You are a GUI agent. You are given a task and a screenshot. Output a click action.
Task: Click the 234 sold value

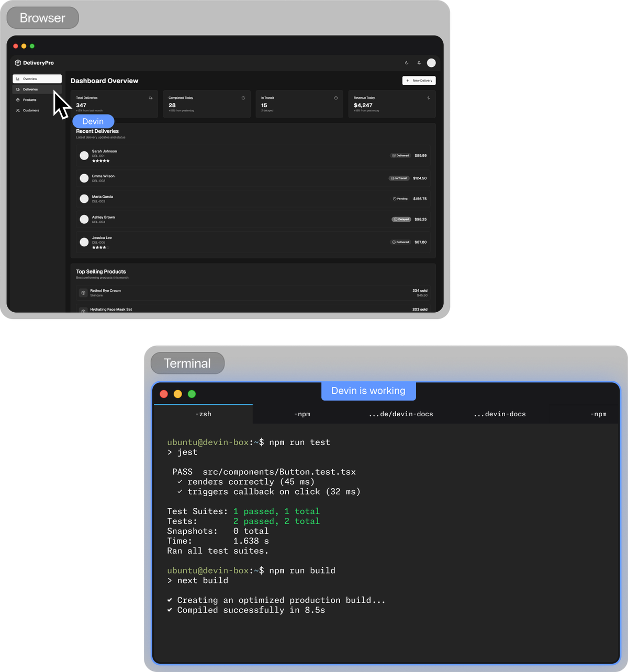[420, 291]
